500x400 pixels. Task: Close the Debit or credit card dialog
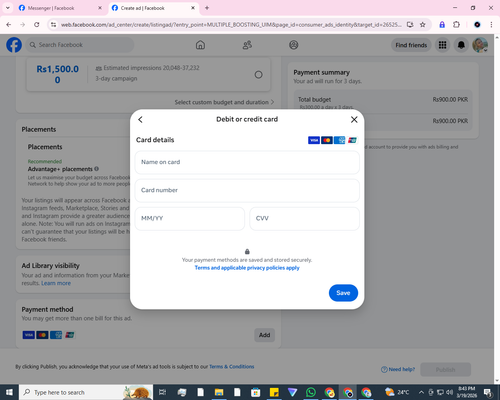point(354,120)
